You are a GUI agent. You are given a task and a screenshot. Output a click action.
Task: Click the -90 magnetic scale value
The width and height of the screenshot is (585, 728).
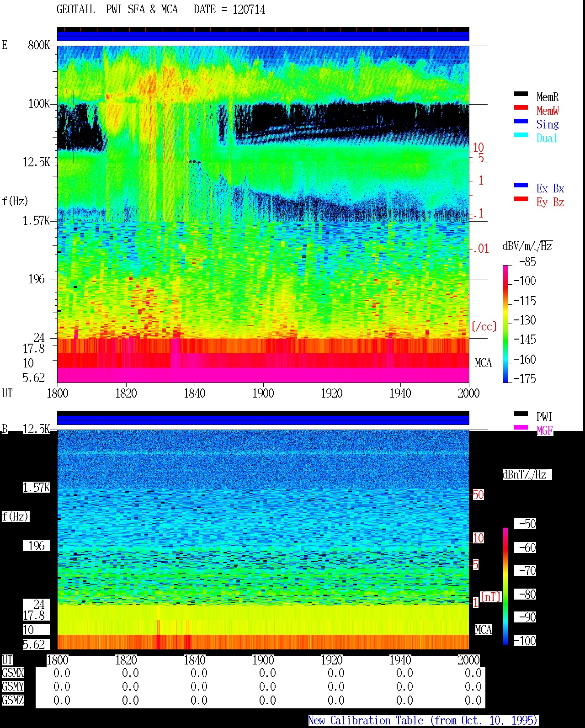[x=527, y=617]
